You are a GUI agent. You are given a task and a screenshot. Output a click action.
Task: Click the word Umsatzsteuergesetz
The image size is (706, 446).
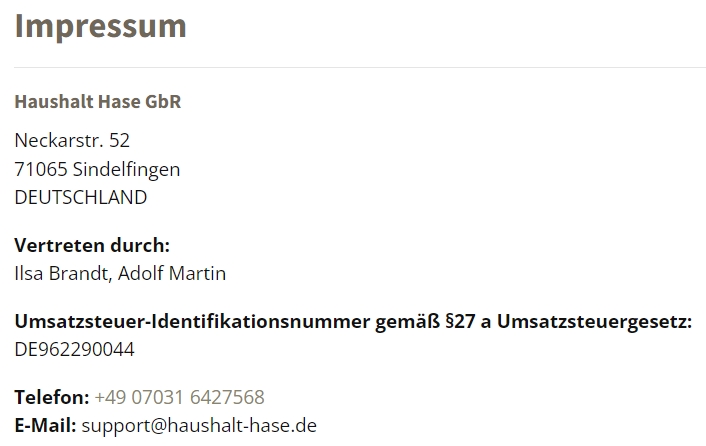coord(594,322)
